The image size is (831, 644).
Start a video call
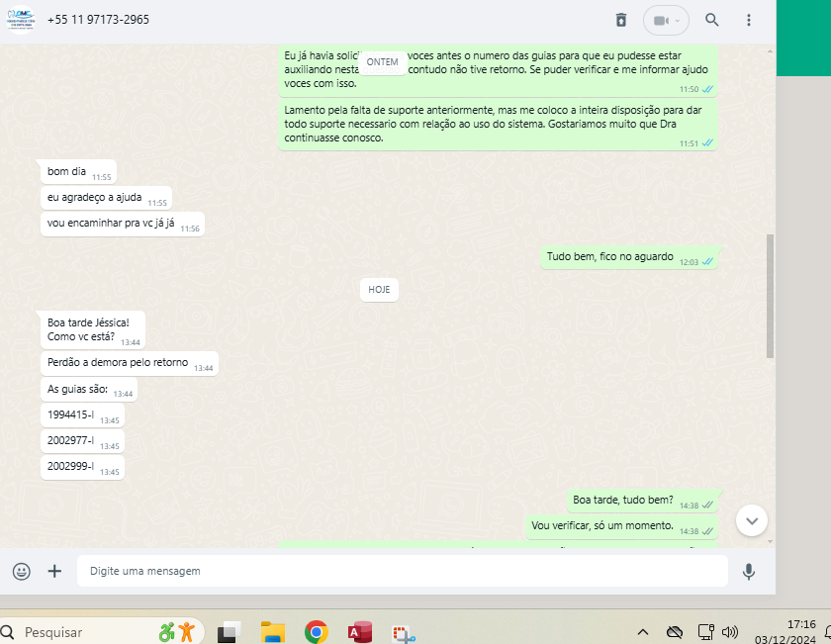(660, 20)
